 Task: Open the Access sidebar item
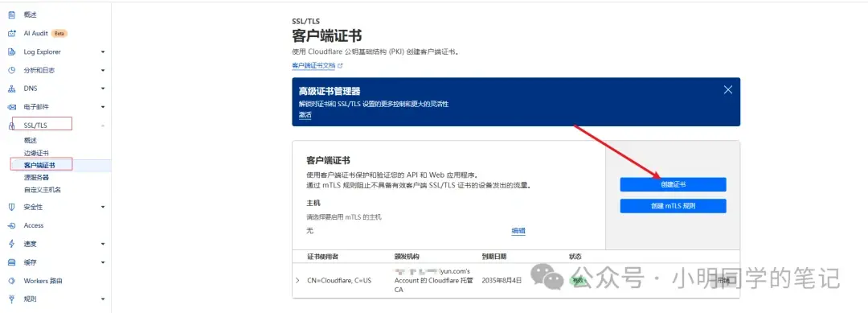tap(34, 225)
